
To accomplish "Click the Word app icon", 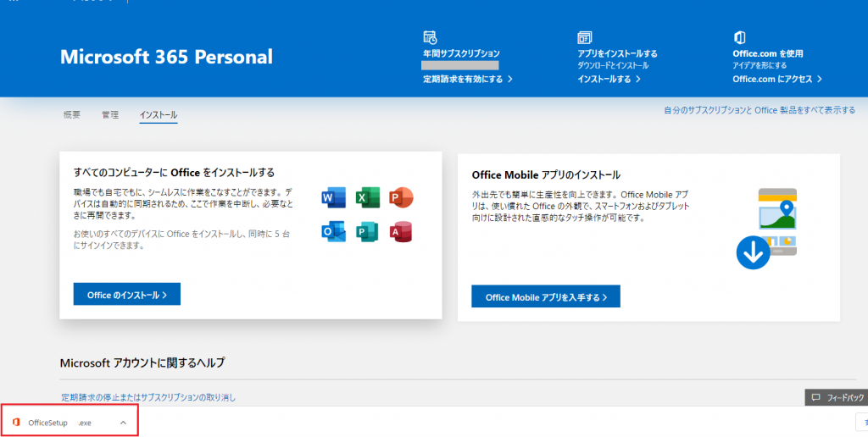I will coord(333,197).
